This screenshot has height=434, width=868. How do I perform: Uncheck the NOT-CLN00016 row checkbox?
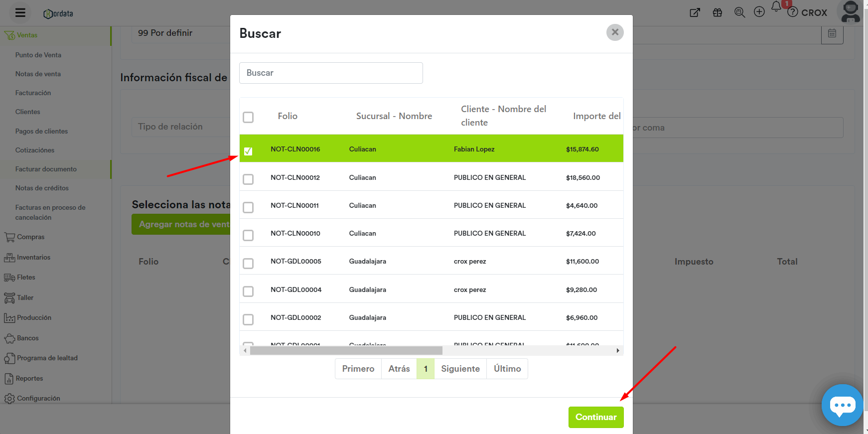click(248, 151)
